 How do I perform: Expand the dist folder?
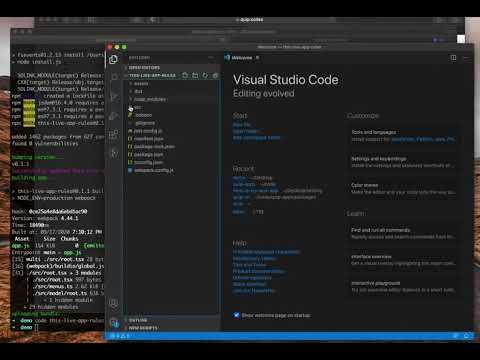coord(173,91)
